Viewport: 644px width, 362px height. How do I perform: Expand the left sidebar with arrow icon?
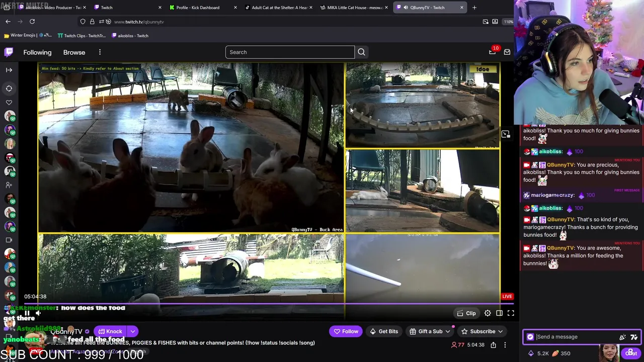pos(9,70)
